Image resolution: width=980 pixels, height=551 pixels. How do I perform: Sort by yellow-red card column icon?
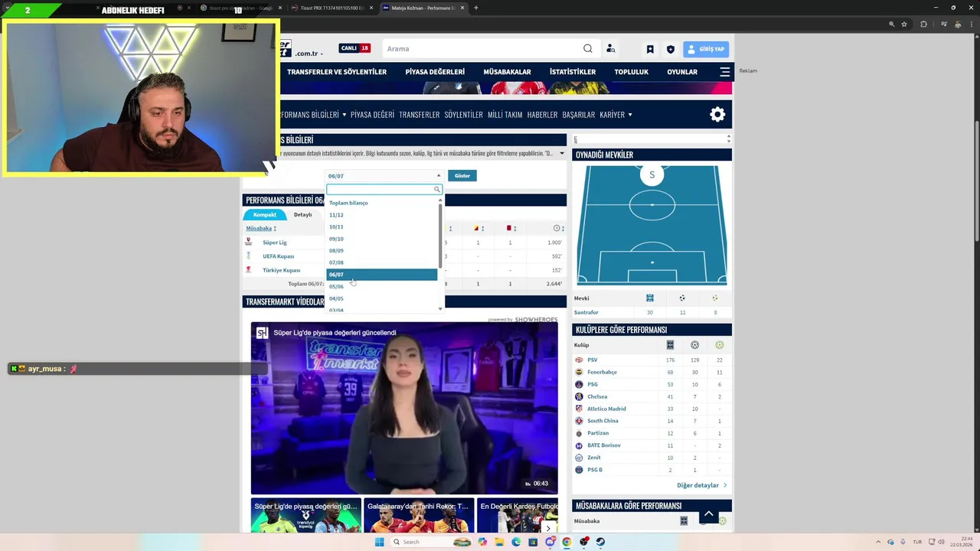[x=478, y=228]
